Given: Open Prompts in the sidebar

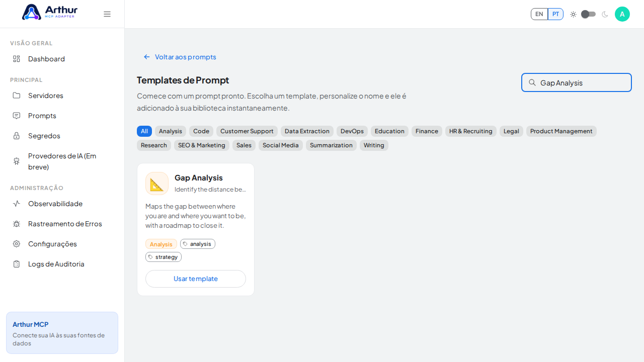Looking at the screenshot, I should coord(62,116).
